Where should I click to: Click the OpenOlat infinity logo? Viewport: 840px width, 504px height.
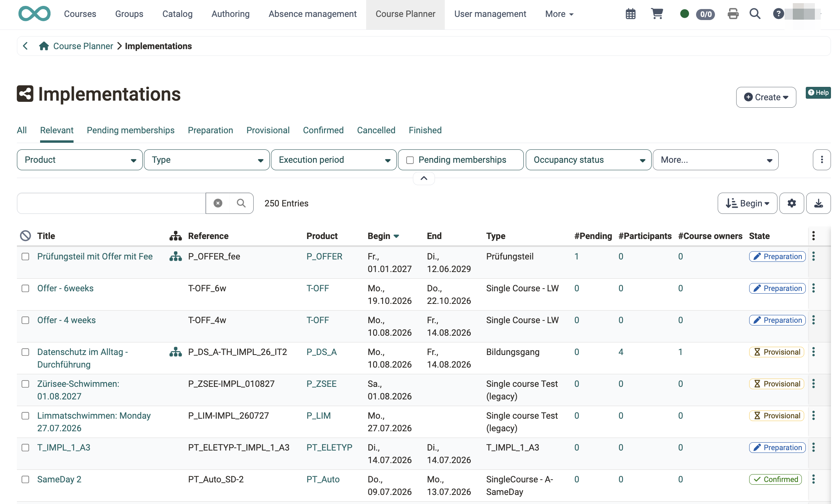coord(35,14)
